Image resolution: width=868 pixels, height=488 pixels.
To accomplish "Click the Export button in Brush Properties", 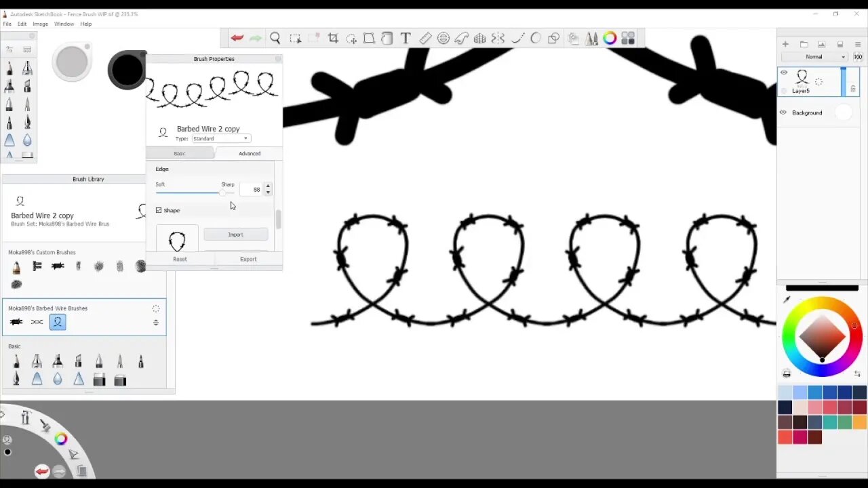I will [248, 259].
